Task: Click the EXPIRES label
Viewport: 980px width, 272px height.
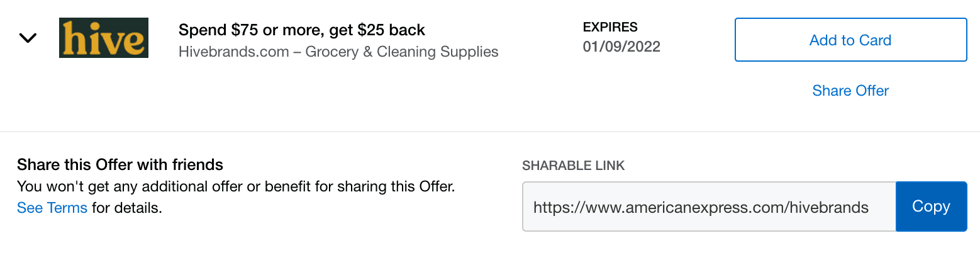Action: coord(610,27)
